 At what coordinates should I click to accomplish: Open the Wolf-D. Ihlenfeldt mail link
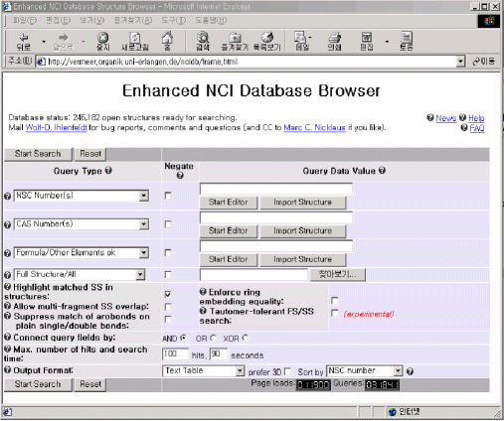click(57, 127)
